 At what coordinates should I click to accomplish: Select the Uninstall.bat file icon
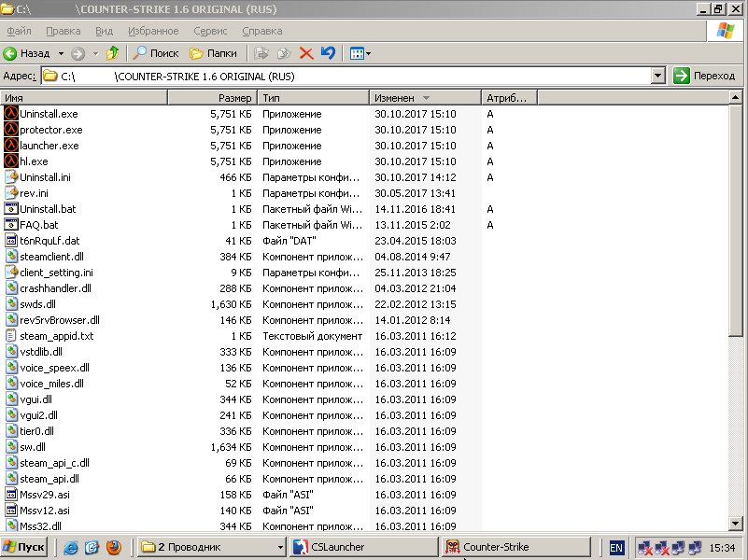coord(11,208)
